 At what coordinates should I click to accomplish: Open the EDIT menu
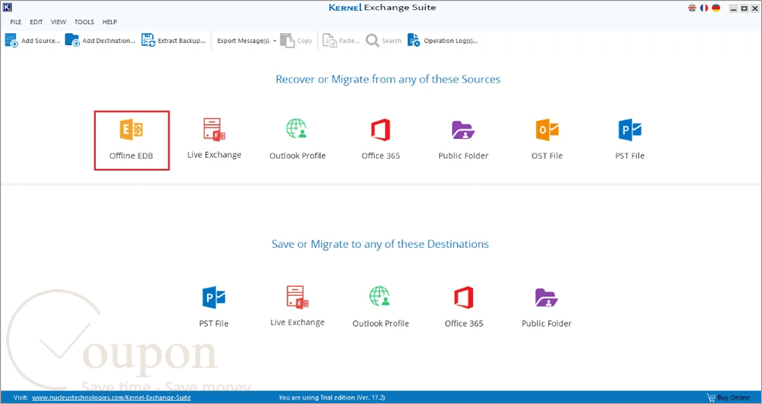coord(36,22)
